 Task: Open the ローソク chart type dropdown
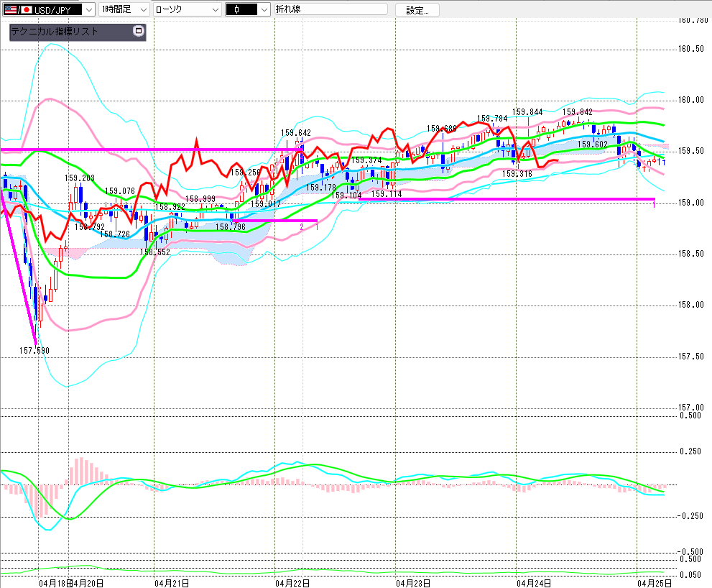(213, 9)
